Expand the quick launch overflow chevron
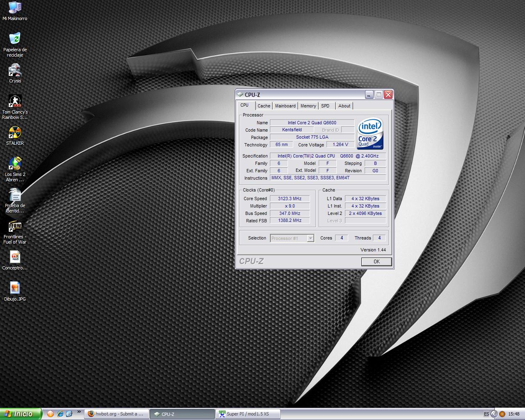Screen dimensions: 525x420 coord(79,413)
